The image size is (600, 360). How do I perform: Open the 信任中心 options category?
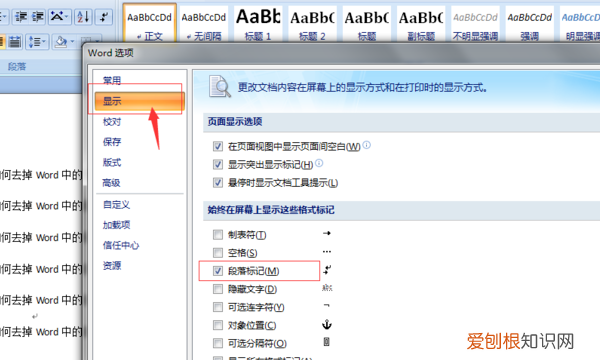[x=121, y=245]
